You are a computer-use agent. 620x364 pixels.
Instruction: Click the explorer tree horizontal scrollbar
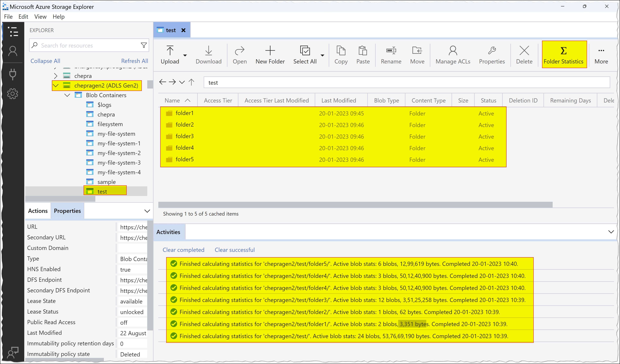[x=60, y=199]
